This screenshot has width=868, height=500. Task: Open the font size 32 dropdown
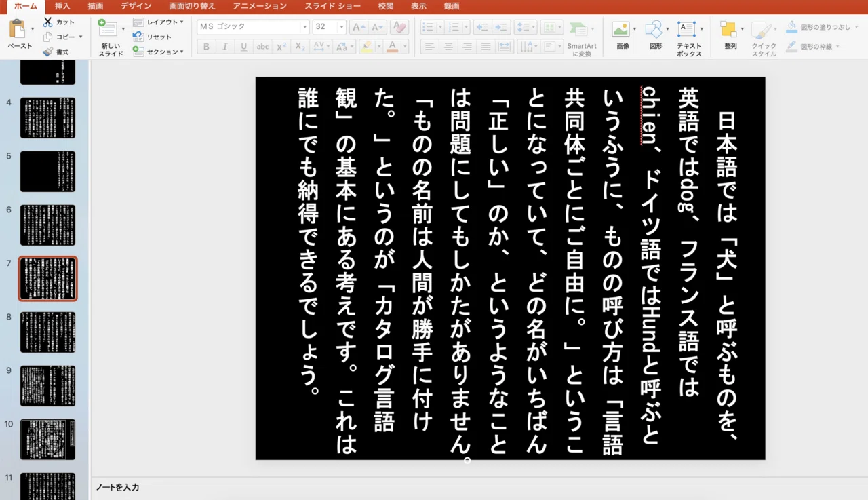coord(340,27)
